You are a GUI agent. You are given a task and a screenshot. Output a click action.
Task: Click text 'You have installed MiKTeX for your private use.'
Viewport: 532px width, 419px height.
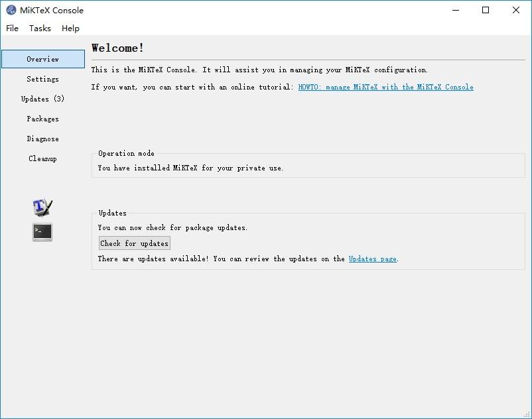190,168
